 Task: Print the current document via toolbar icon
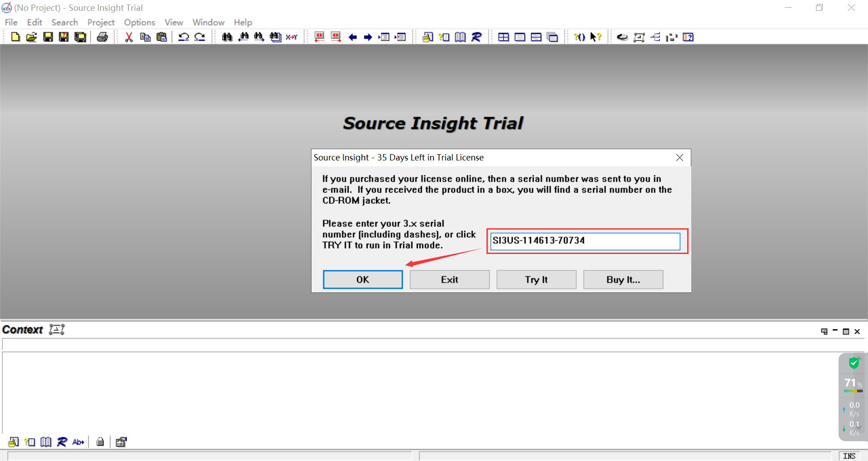click(102, 37)
